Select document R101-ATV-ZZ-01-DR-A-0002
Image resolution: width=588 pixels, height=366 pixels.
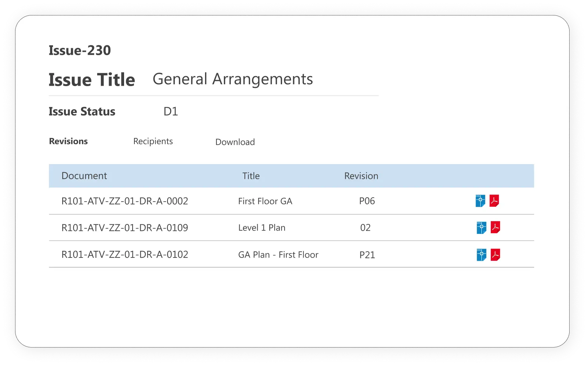124,201
